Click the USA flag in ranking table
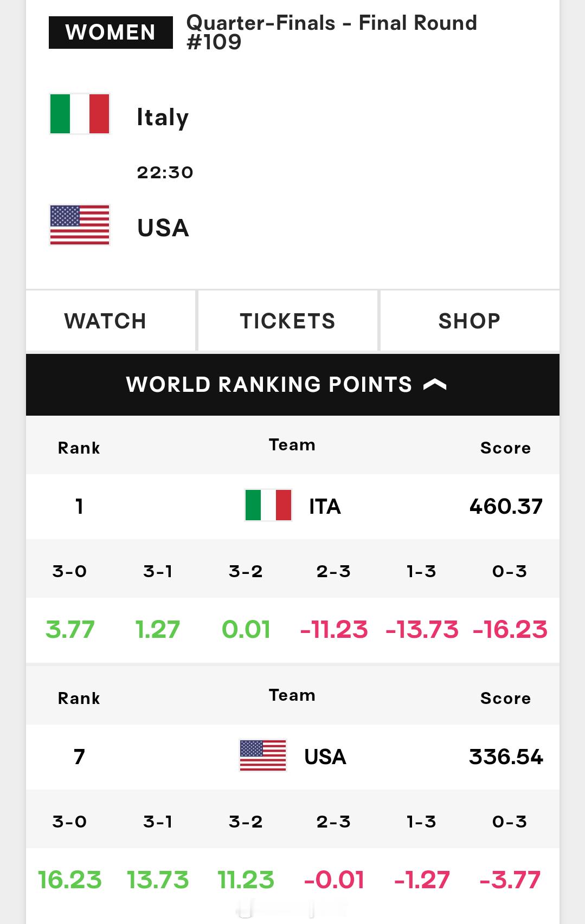This screenshot has width=585, height=924. coord(263,755)
